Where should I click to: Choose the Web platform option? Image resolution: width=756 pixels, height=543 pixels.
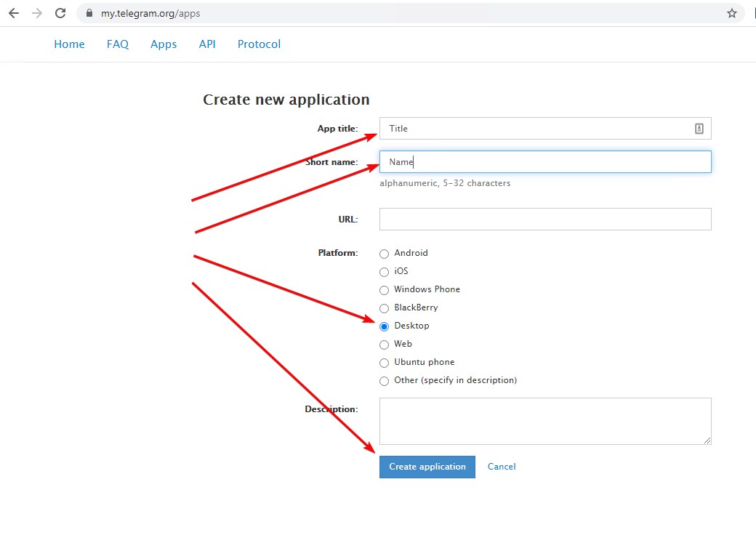384,345
